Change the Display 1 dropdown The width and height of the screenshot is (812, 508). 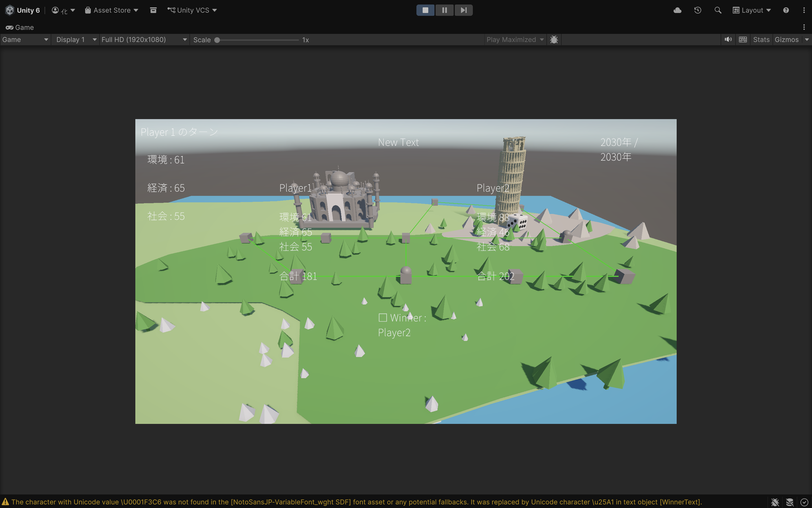tap(76, 40)
